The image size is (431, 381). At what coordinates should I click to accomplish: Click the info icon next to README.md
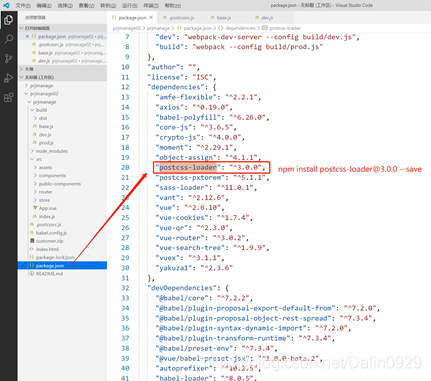point(32,273)
